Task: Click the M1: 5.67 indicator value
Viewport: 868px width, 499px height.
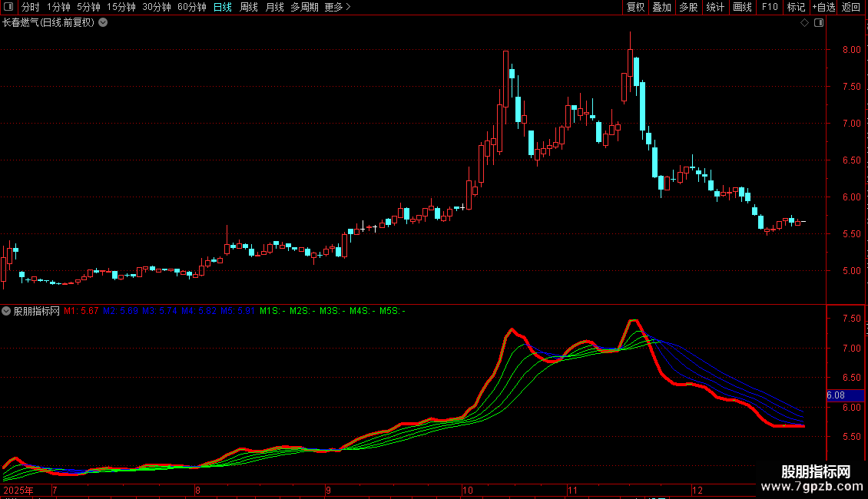Action: 81,311
